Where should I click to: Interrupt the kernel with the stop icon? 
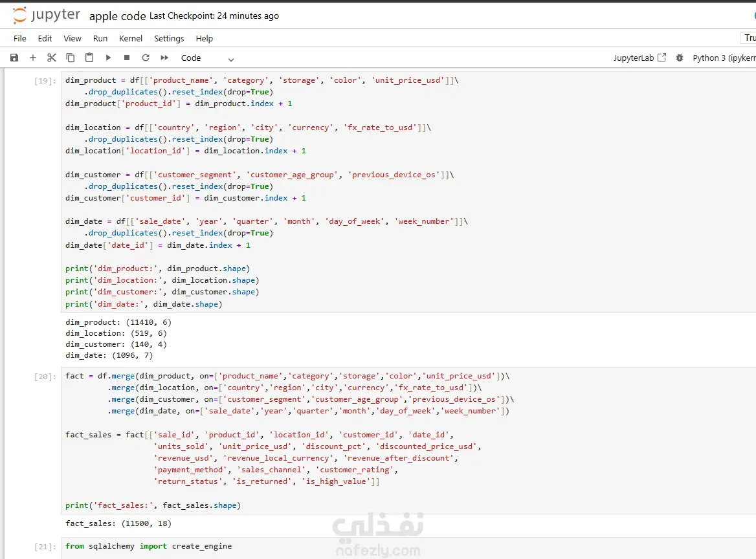127,58
